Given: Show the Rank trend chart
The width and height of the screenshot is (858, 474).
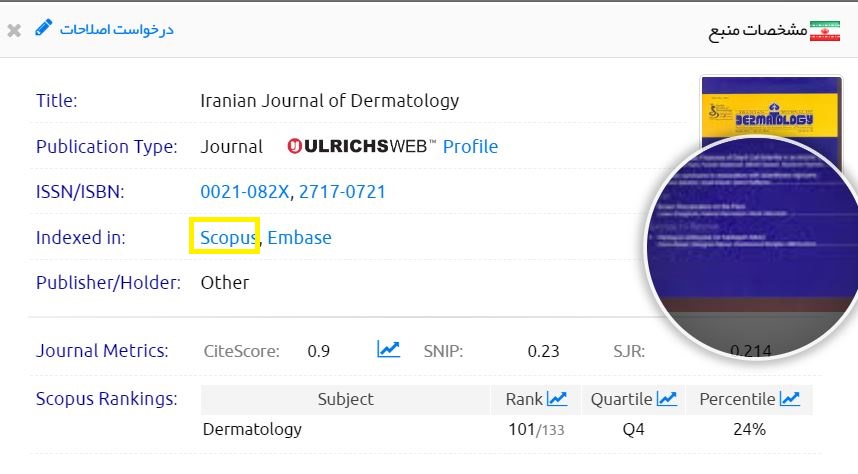Looking at the screenshot, I should pos(557,399).
